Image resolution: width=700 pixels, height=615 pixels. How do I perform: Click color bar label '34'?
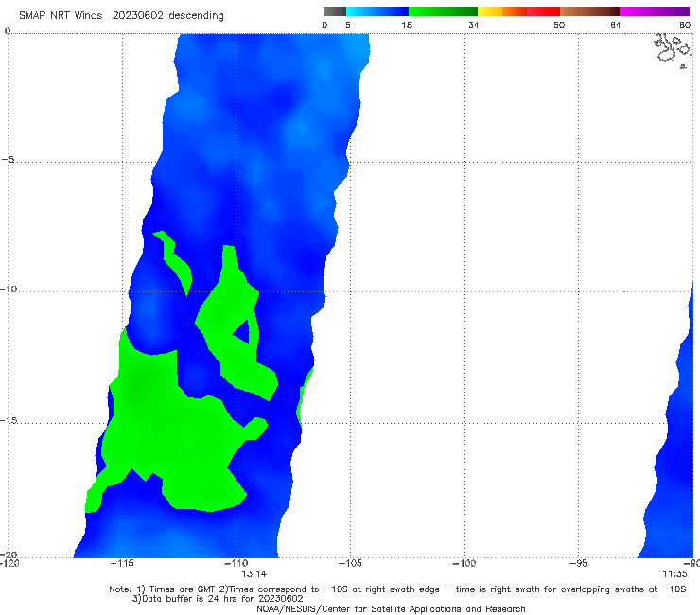coord(474,25)
